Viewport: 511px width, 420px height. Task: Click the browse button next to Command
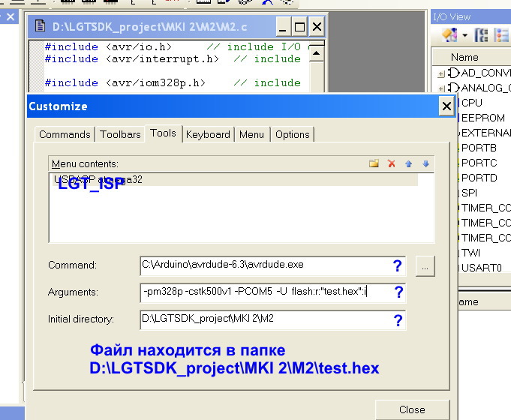pos(425,266)
